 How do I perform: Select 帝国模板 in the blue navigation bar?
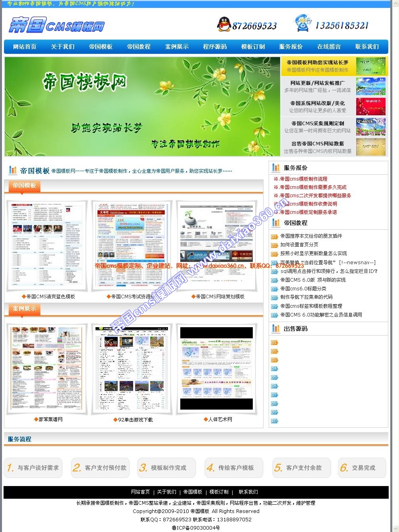pyautogui.click(x=101, y=47)
